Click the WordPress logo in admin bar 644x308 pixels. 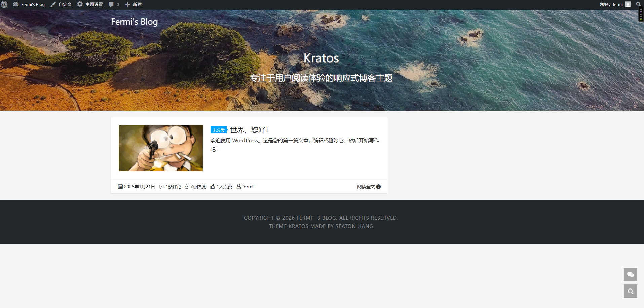(4, 4)
